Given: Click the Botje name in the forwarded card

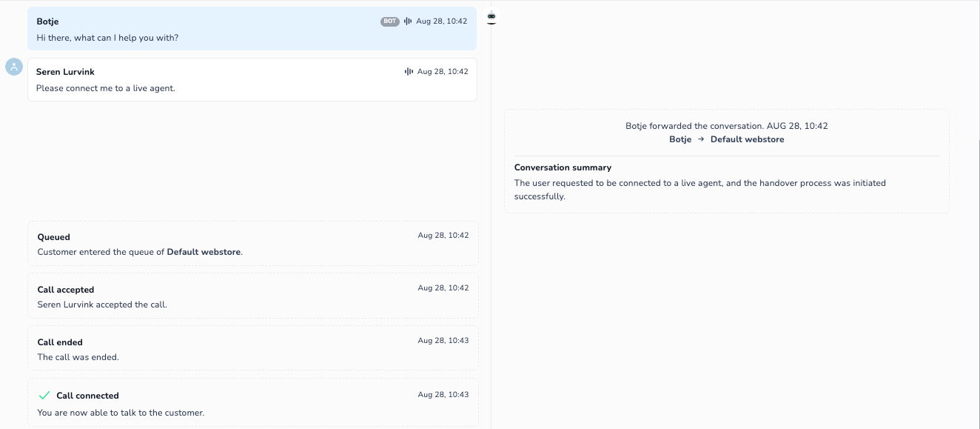Looking at the screenshot, I should [679, 139].
